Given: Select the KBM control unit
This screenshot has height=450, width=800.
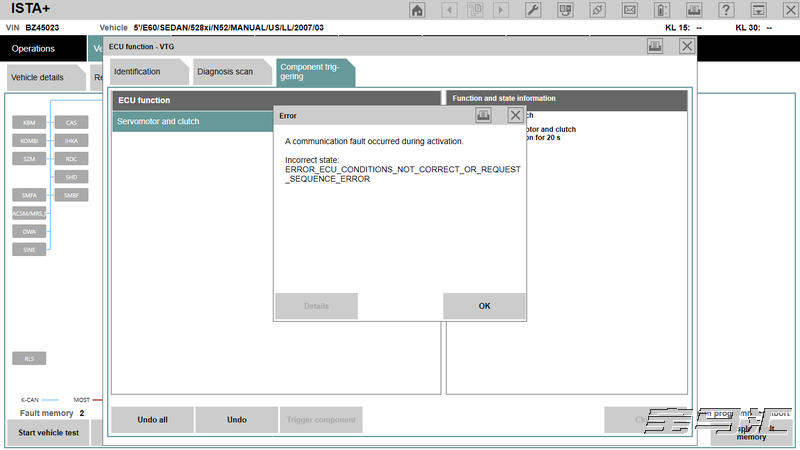Looking at the screenshot, I should (29, 122).
